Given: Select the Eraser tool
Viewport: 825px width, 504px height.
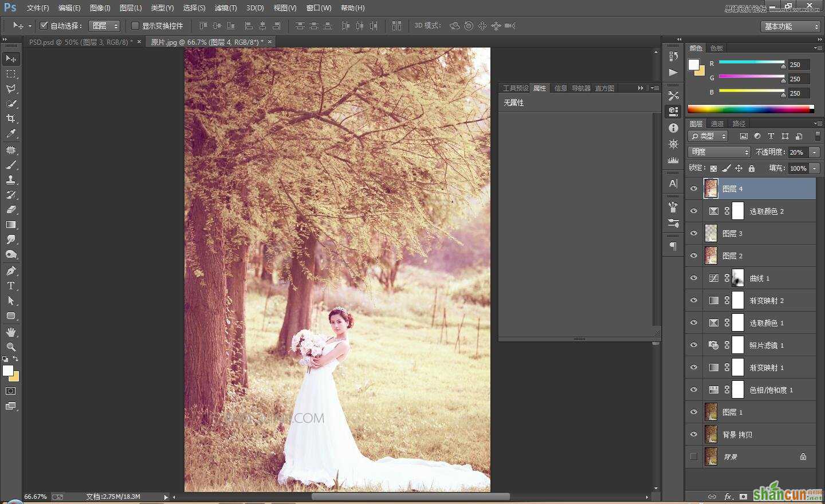Looking at the screenshot, I should (11, 210).
